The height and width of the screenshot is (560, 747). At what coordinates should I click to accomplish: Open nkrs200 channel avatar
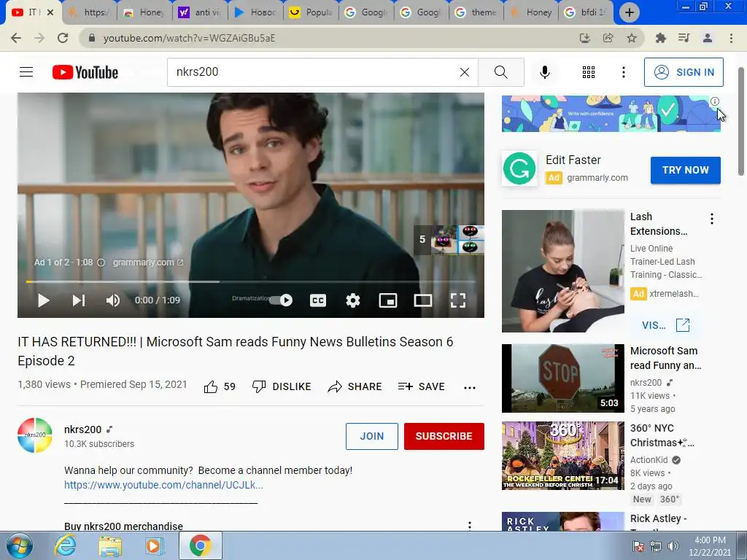pyautogui.click(x=35, y=435)
